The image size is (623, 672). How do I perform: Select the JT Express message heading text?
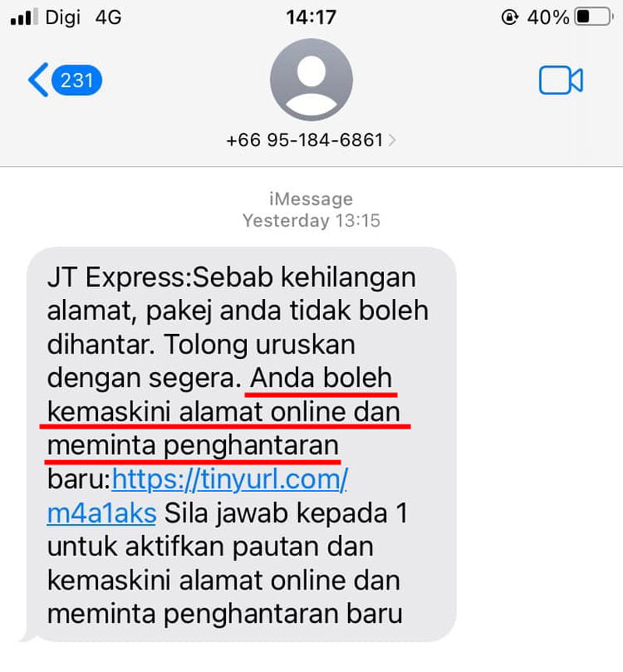119,278
